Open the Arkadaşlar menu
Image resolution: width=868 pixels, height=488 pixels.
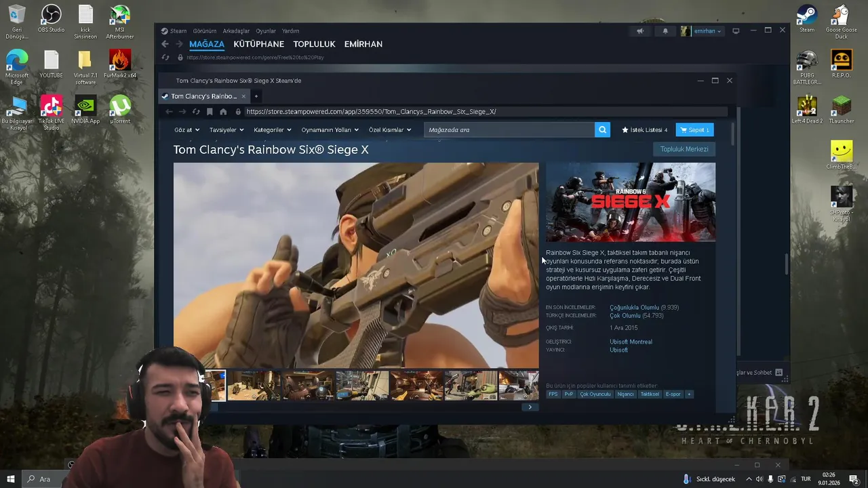click(236, 30)
